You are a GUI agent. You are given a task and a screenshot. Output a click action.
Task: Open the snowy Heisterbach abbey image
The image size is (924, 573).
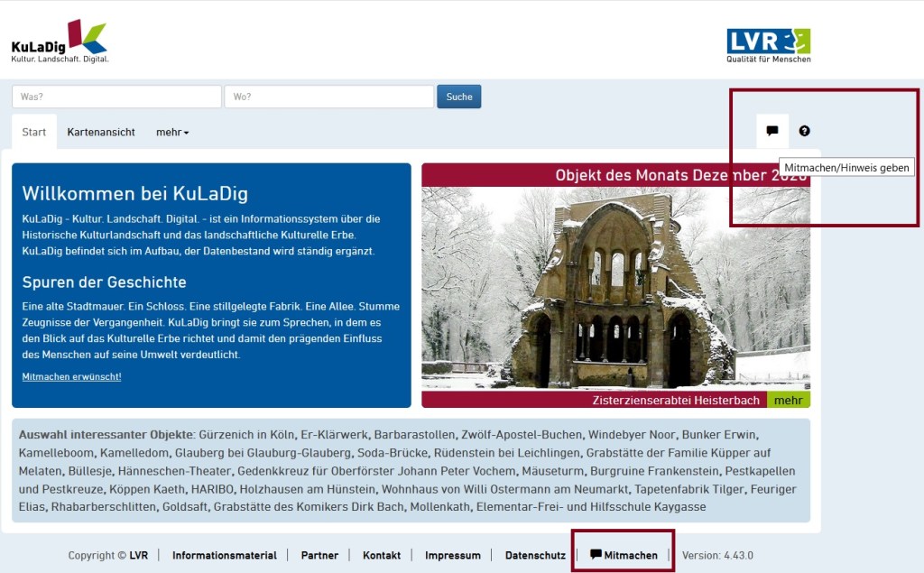coord(615,287)
